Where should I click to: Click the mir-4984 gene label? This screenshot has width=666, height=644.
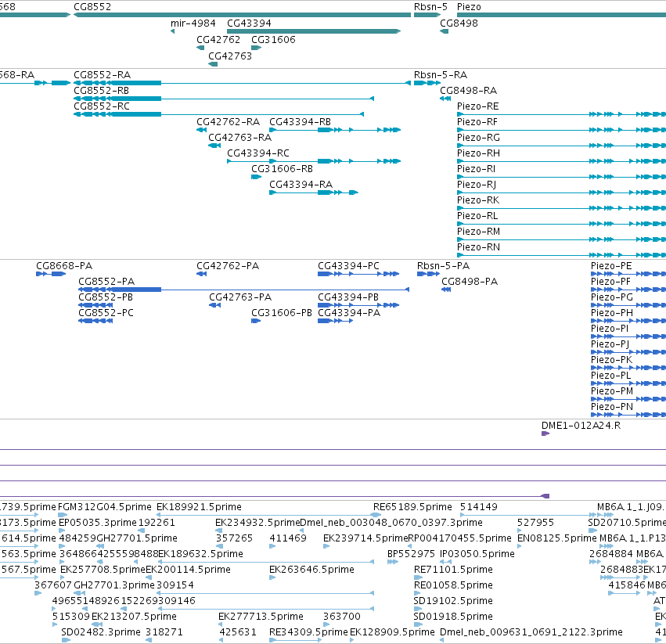tap(193, 23)
